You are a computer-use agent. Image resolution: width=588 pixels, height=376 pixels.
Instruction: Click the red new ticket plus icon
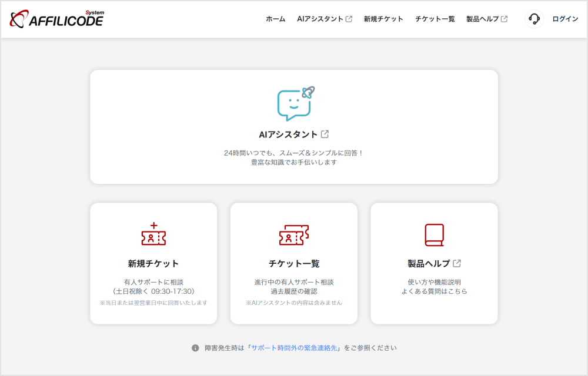153,234
